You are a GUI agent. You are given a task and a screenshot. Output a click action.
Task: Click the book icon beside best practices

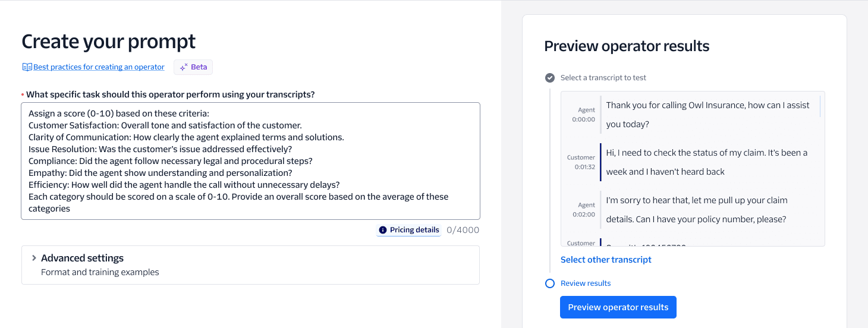27,67
